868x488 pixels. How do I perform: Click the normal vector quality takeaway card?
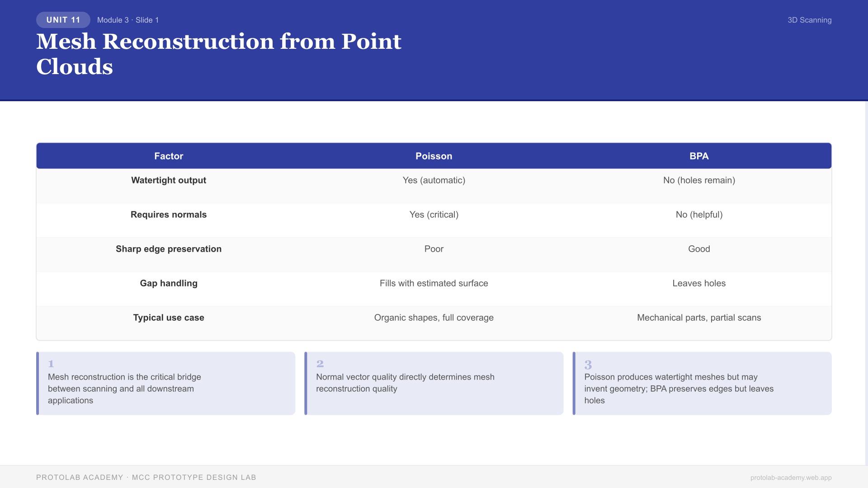point(434,383)
